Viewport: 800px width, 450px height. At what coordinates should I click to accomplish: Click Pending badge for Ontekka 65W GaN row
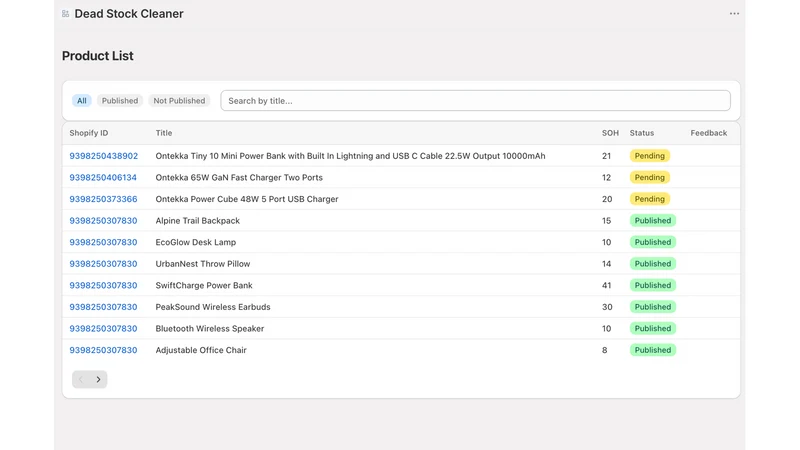click(x=649, y=178)
